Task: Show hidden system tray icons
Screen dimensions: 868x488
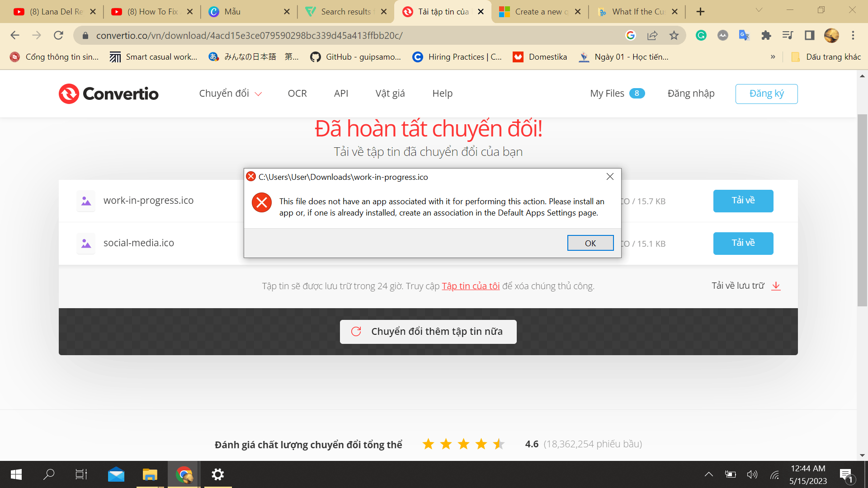Action: [709, 474]
